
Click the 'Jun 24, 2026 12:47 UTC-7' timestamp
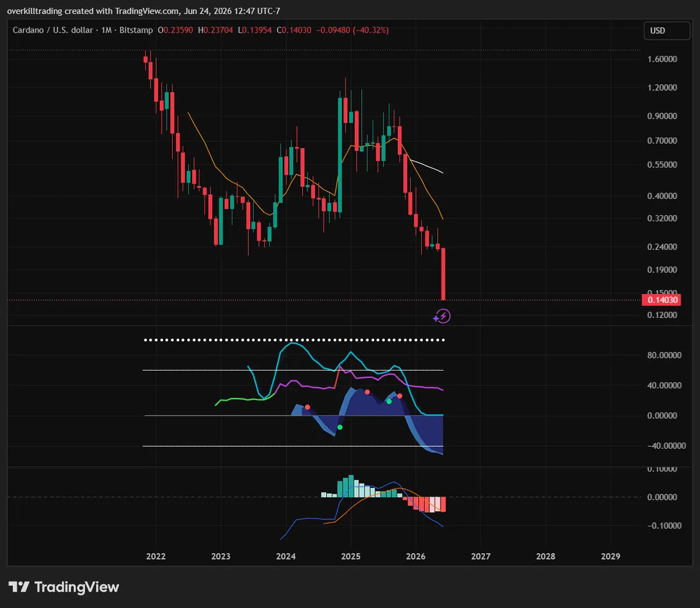pos(232,11)
